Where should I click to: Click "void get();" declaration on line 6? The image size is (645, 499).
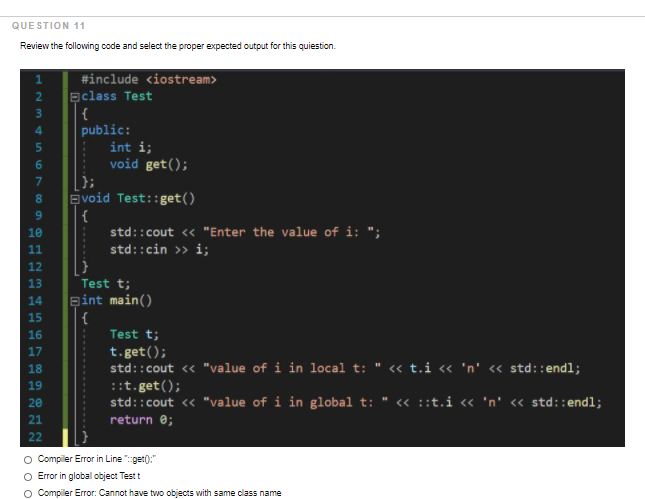[148, 164]
